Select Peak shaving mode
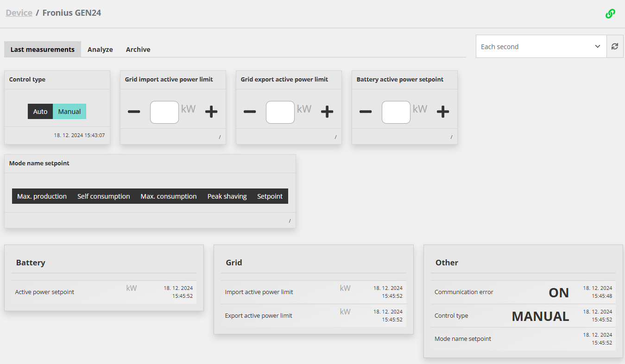 pos(227,196)
